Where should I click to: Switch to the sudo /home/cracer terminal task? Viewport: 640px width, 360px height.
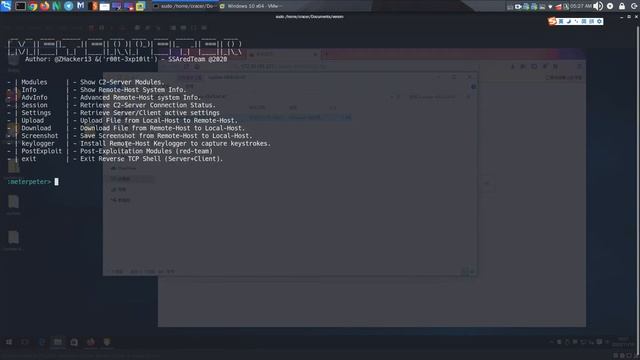tap(184, 6)
